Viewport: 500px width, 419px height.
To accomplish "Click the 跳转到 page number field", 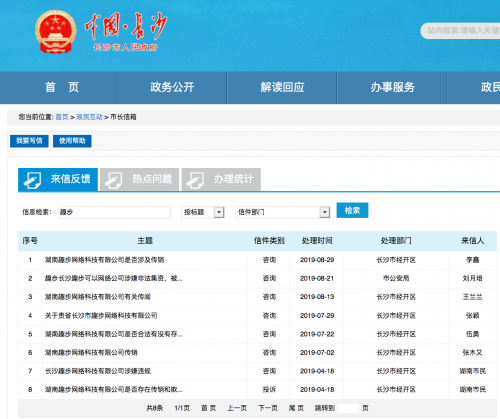I will [x=348, y=408].
